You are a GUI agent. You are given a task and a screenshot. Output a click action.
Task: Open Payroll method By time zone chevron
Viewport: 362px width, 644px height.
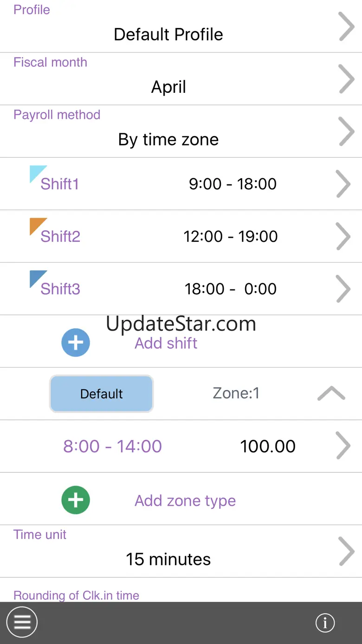347,132
